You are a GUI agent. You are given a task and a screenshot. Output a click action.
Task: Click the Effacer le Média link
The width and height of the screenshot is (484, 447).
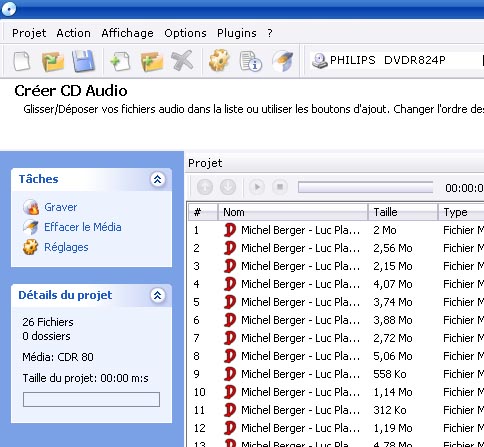[x=83, y=227]
